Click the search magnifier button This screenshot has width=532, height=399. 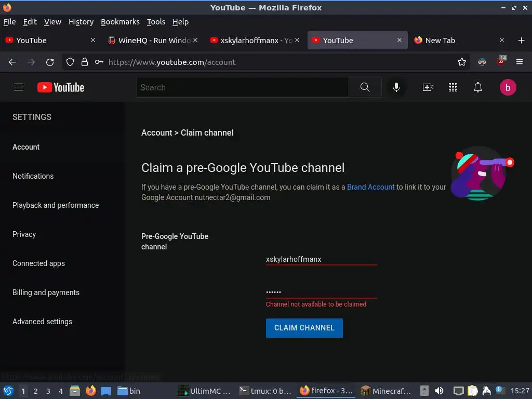[x=365, y=87]
